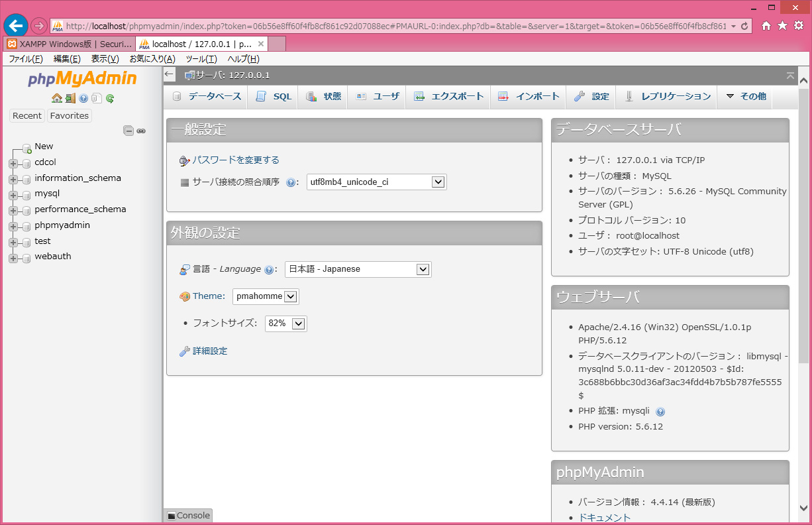Click the パスワードを変更する link
This screenshot has width=812, height=525.
click(236, 160)
